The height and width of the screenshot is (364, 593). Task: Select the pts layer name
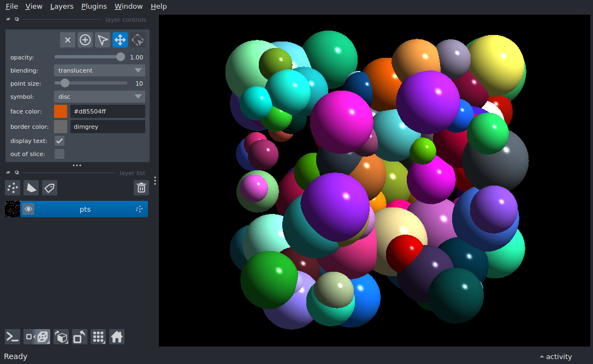click(x=85, y=210)
